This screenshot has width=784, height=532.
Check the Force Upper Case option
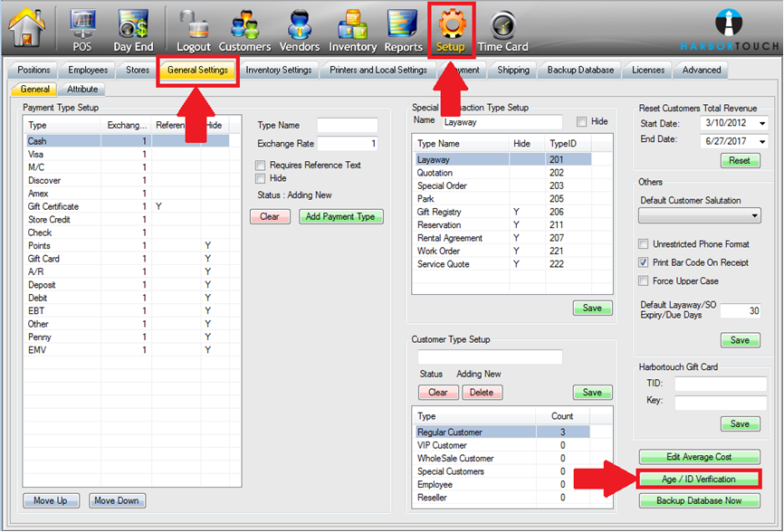[x=644, y=281]
